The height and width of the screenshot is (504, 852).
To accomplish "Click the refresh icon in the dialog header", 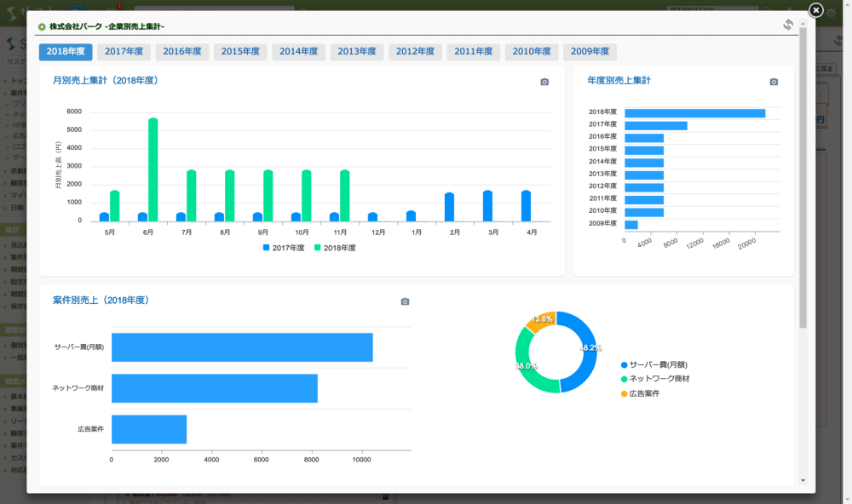I will pos(788,25).
